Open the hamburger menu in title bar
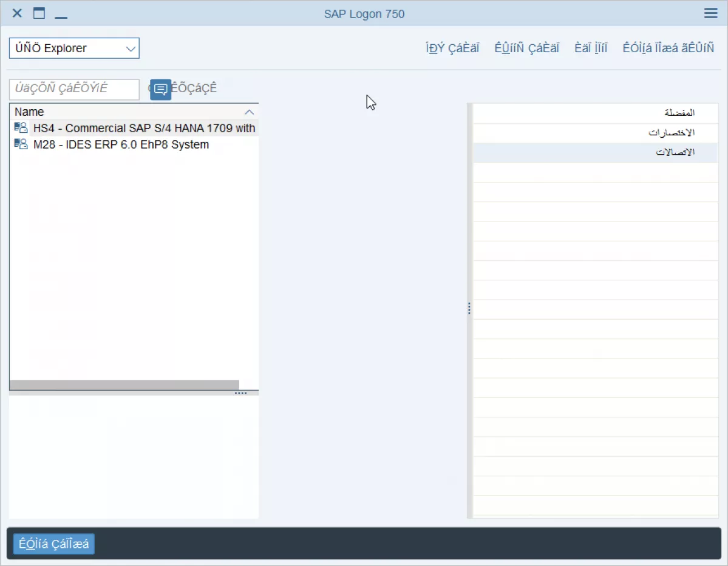Screen dimensions: 728x566 point(710,13)
